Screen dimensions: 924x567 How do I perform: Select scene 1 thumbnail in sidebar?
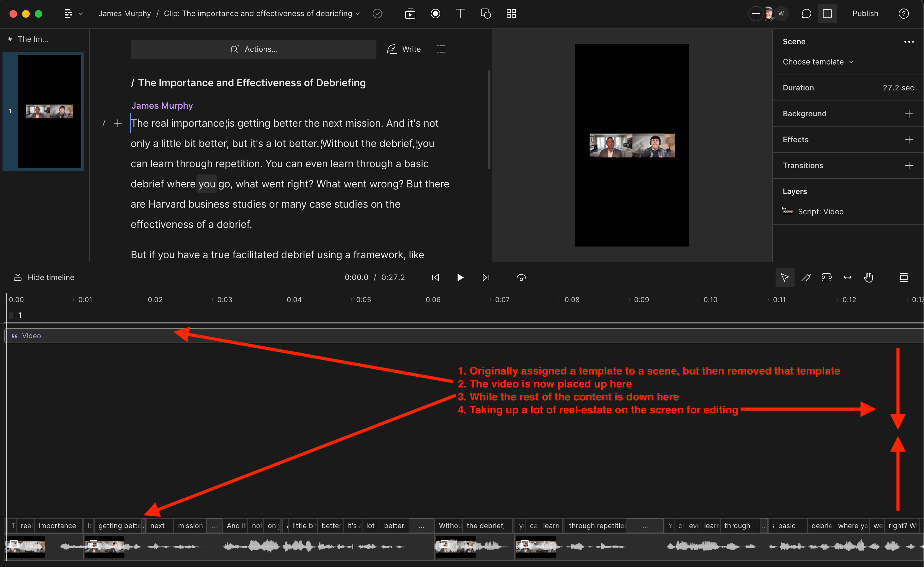coord(49,112)
